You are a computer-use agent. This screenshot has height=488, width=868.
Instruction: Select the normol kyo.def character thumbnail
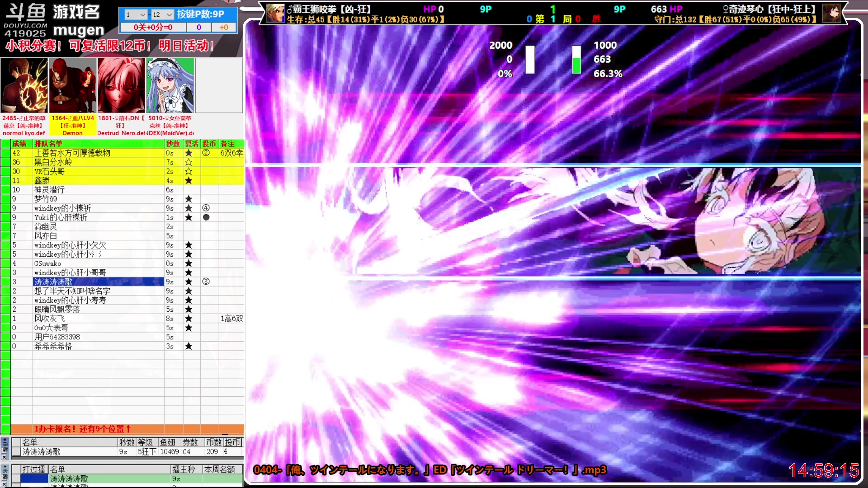click(x=24, y=85)
